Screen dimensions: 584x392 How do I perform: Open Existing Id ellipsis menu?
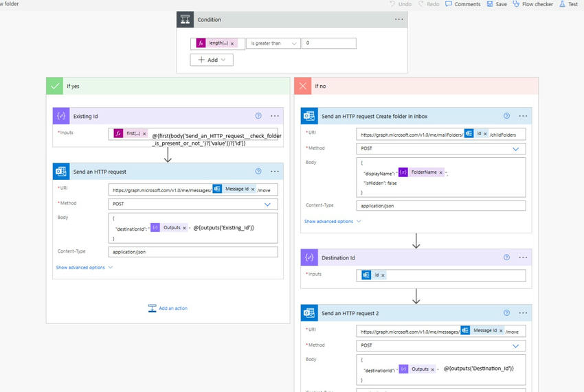[275, 116]
